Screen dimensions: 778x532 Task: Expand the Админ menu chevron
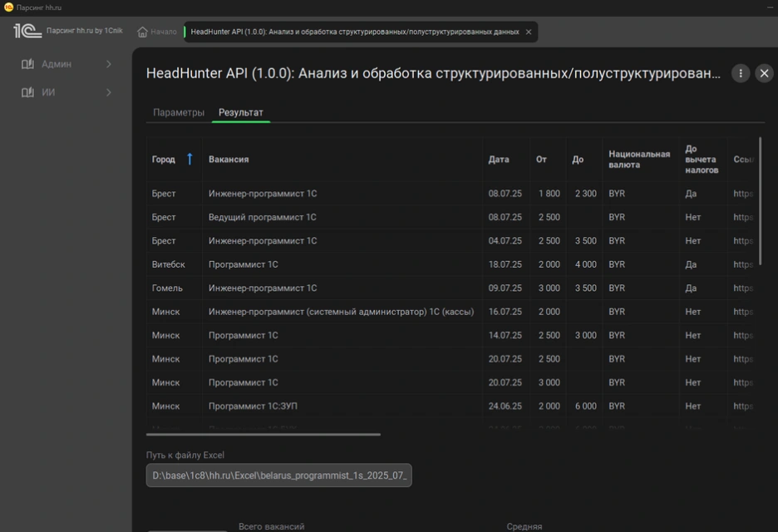coord(109,64)
